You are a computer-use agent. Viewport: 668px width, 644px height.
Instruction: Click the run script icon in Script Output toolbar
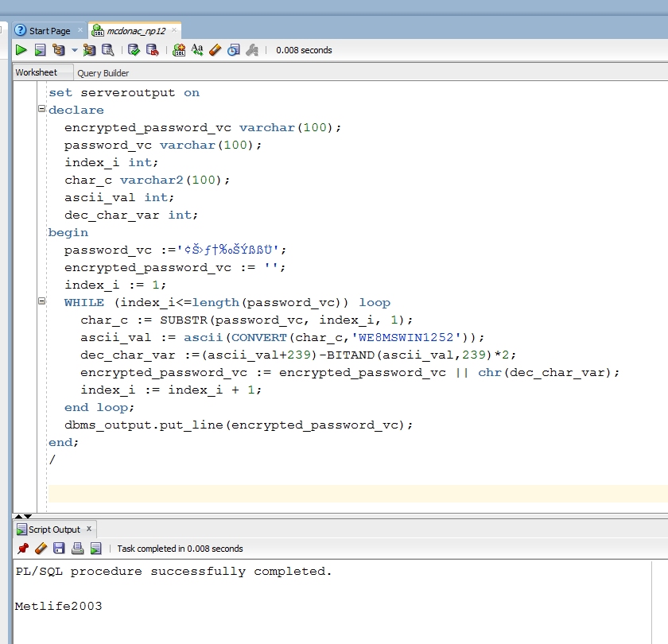point(96,548)
